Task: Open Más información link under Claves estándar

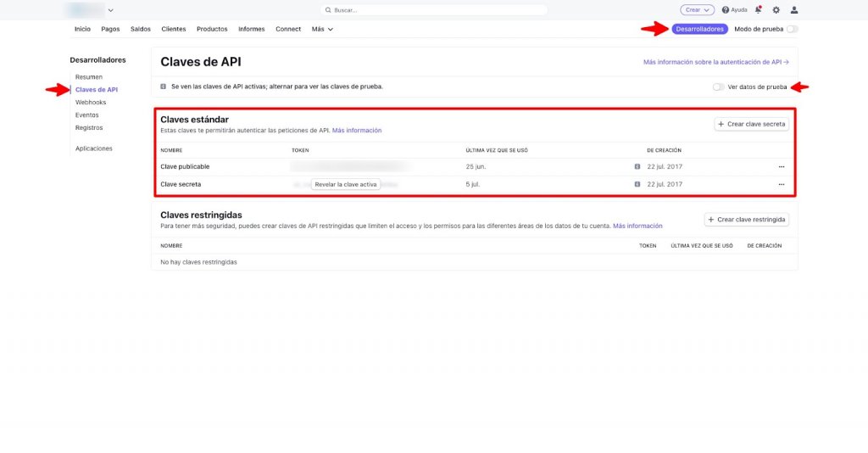Action: pyautogui.click(x=357, y=131)
